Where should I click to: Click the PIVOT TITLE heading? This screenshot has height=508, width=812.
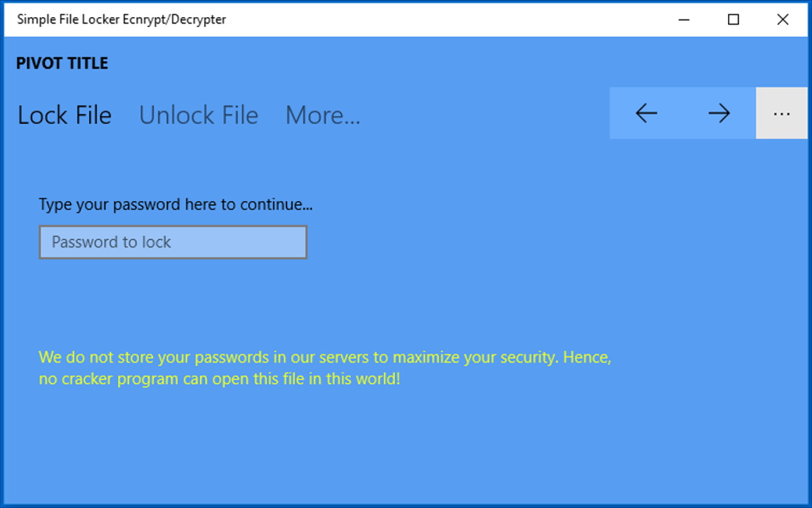[x=62, y=63]
